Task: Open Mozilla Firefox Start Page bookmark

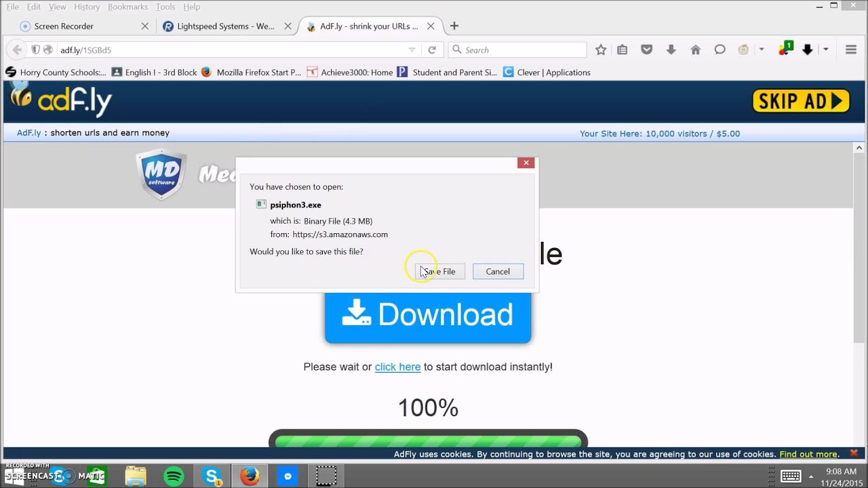Action: click(251, 73)
